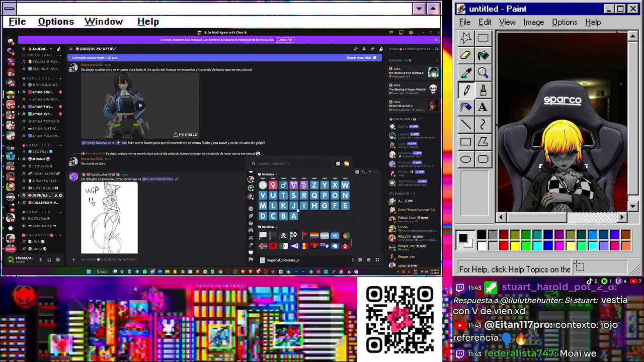This screenshot has height=362, width=644.
Task: Insert the pirate flag emoji
Action: (283, 235)
